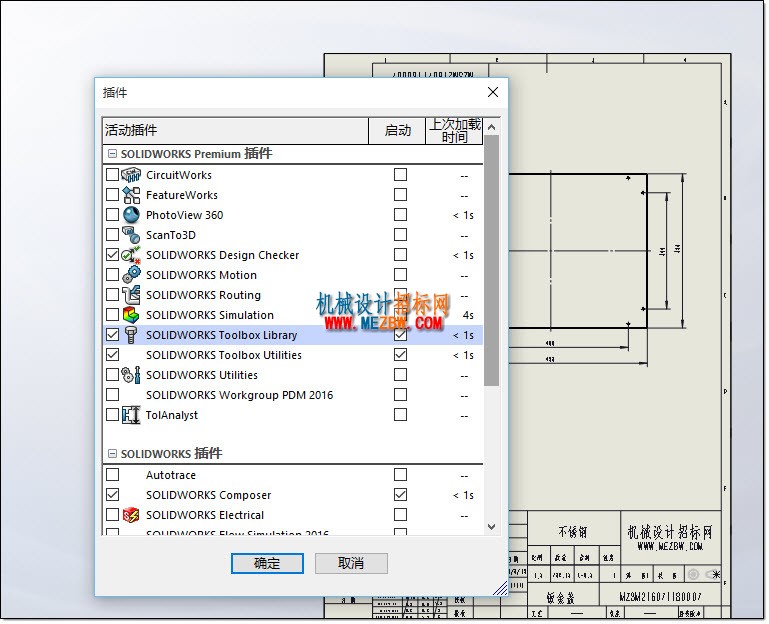Click the SOLIDWORKS Utilities tools icon
Image resolution: width=769 pixels, height=624 pixels.
pyautogui.click(x=131, y=375)
